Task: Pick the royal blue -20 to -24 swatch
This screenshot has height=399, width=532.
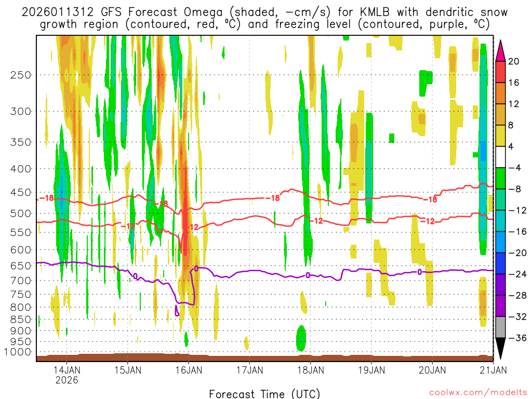Action: [500, 263]
